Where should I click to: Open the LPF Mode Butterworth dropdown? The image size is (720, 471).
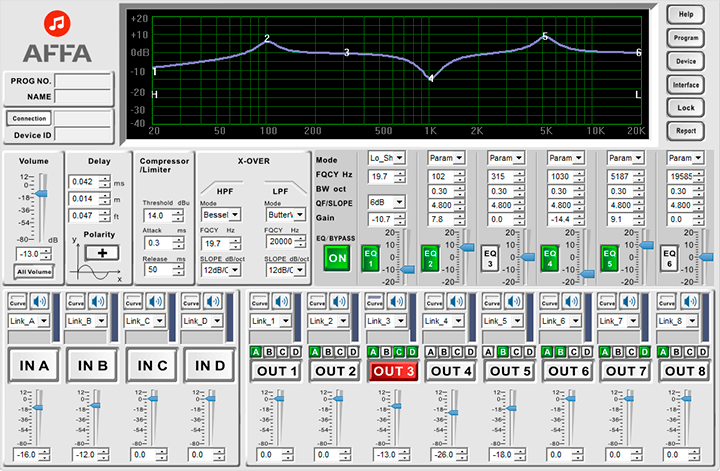click(286, 215)
